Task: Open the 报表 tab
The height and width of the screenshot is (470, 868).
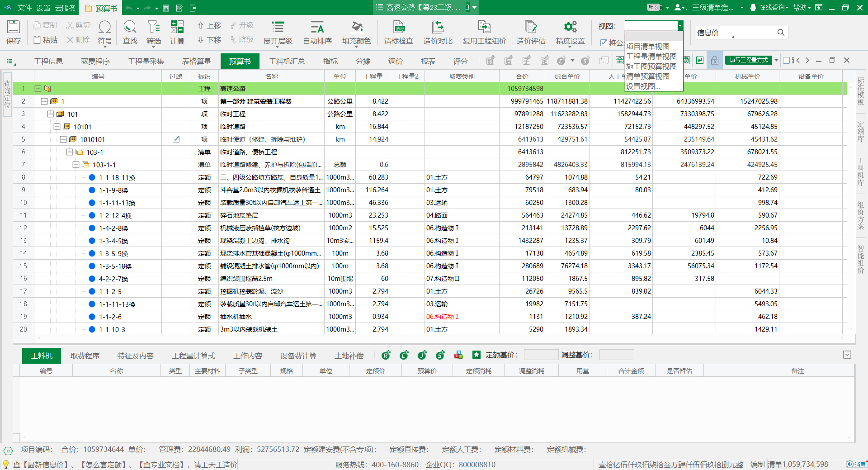Action: pyautogui.click(x=428, y=61)
